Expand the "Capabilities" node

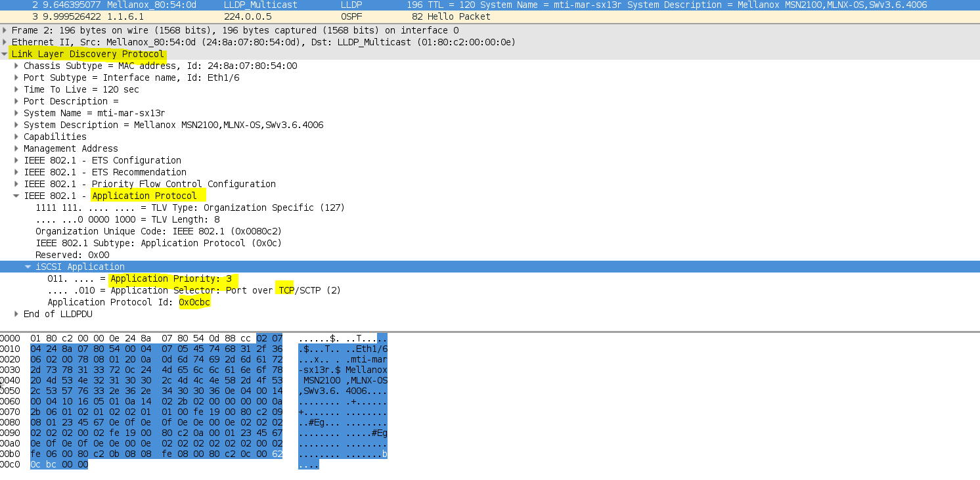(x=16, y=137)
